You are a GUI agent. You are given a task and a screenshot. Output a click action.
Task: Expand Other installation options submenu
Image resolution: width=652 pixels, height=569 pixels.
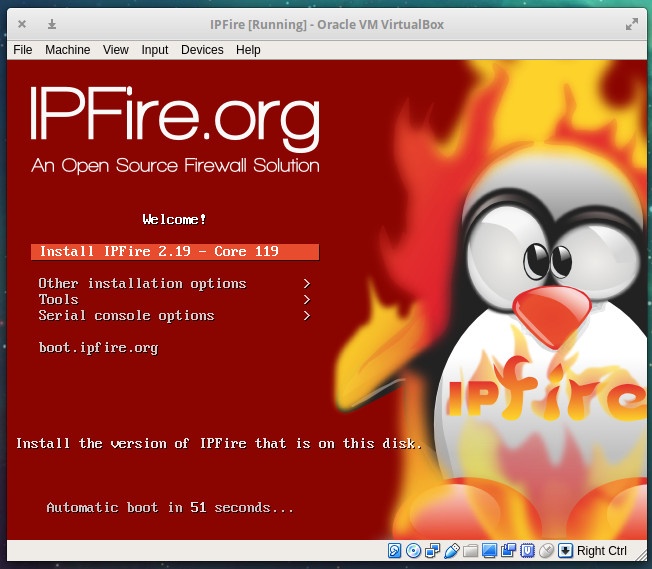pos(142,284)
